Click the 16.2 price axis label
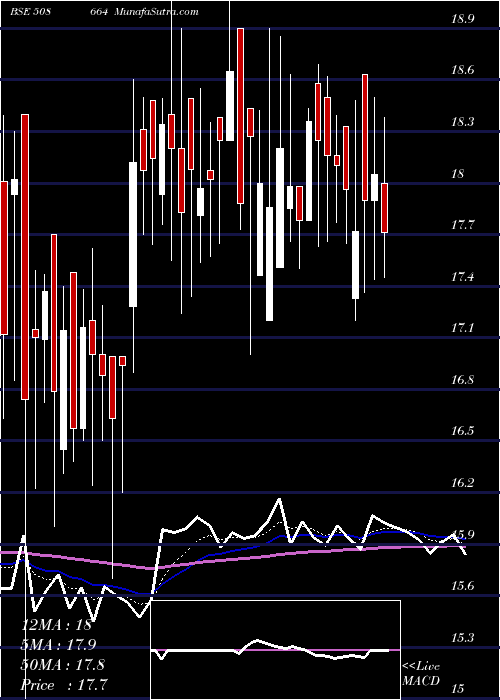Screen dimensions: 500x700 463,483
